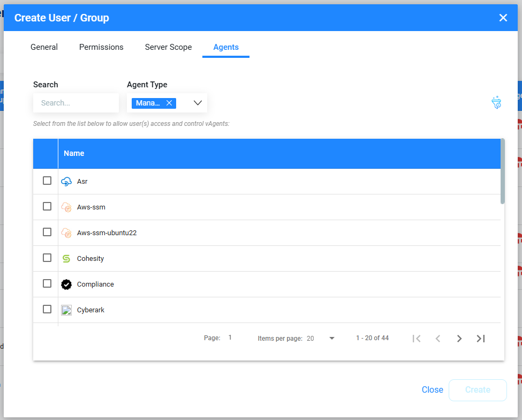
Task: Click the Aws-ssm agent icon
Action: [x=66, y=207]
